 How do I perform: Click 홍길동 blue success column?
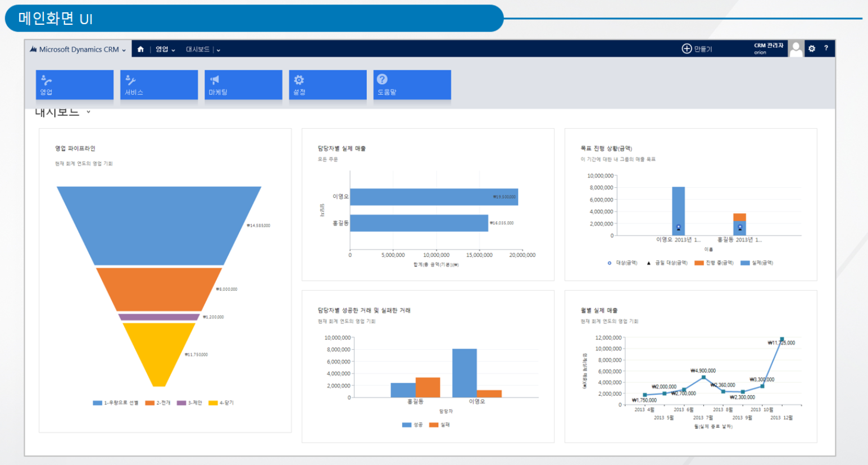[x=403, y=390]
